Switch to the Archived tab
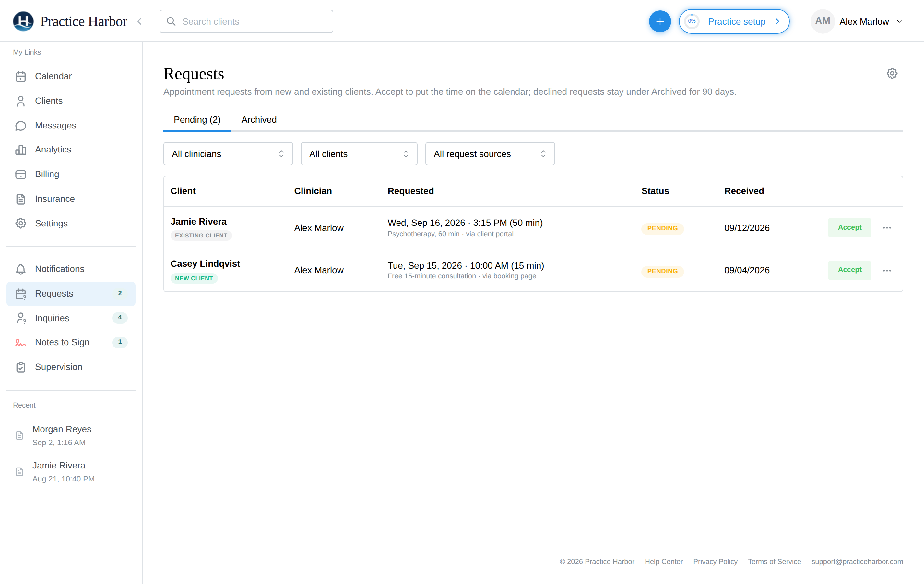 point(259,120)
